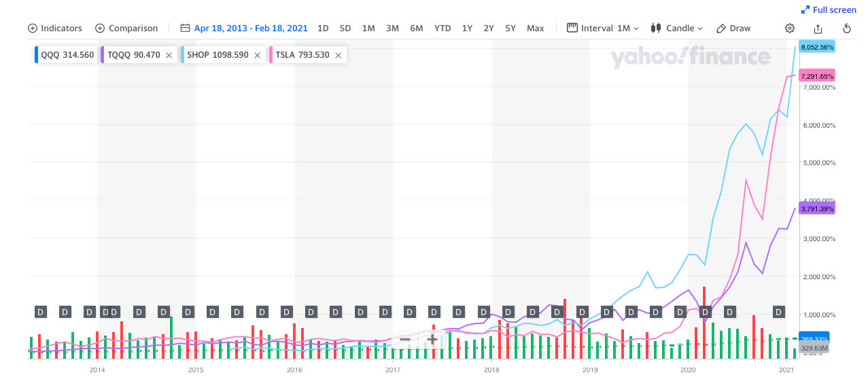Click the 8,052.56% SHOP value tag
The height and width of the screenshot is (377, 868).
(817, 48)
